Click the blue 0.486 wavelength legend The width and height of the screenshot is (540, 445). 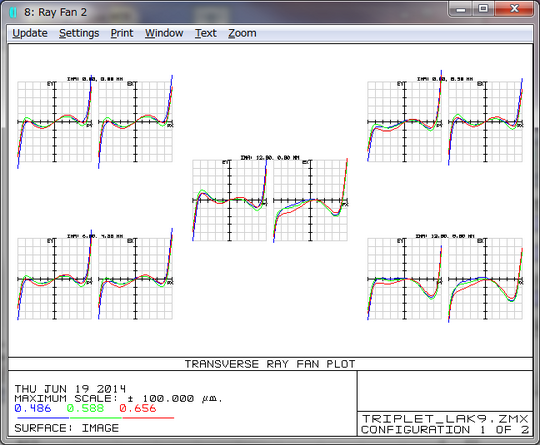click(33, 408)
